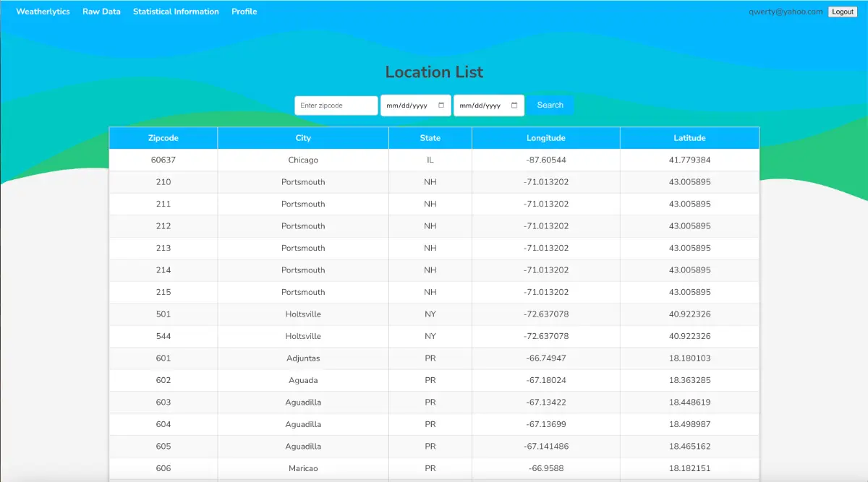This screenshot has height=482, width=868.
Task: Click the State column header
Action: click(x=430, y=138)
